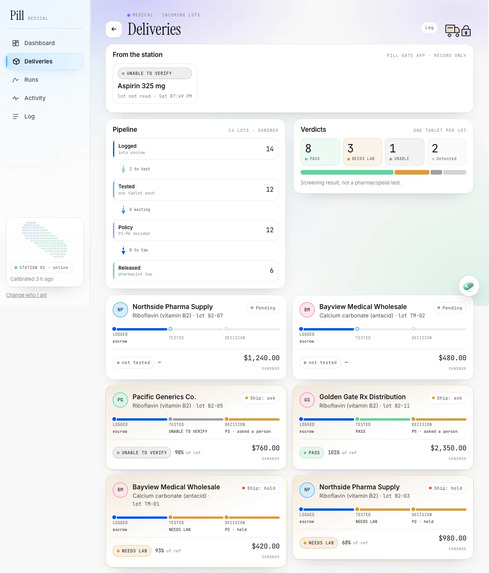This screenshot has height=573, width=489.
Task: Open the Golden Gate Rx Distribution title
Action: pyautogui.click(x=363, y=397)
